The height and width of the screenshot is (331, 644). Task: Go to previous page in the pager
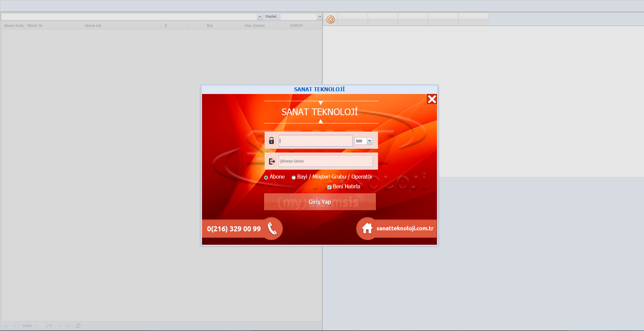coord(14,326)
